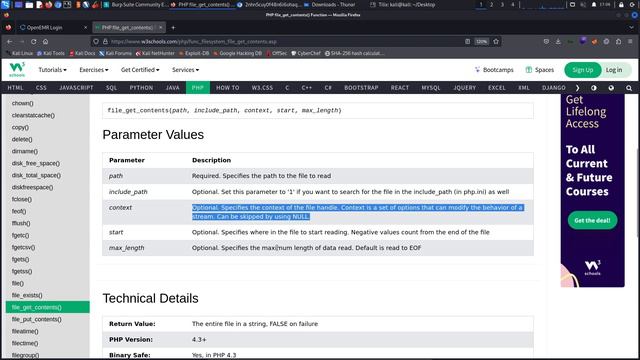This screenshot has width=640, height=360.
Task: Go to the Firefox home page
Action: pos(45,41)
